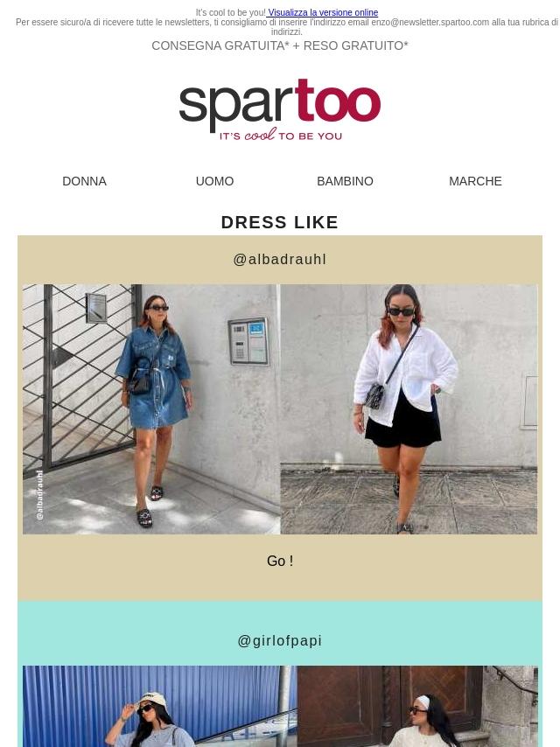This screenshot has height=747, width=560.
Task: Open the BAMBINO category
Action: (345, 181)
